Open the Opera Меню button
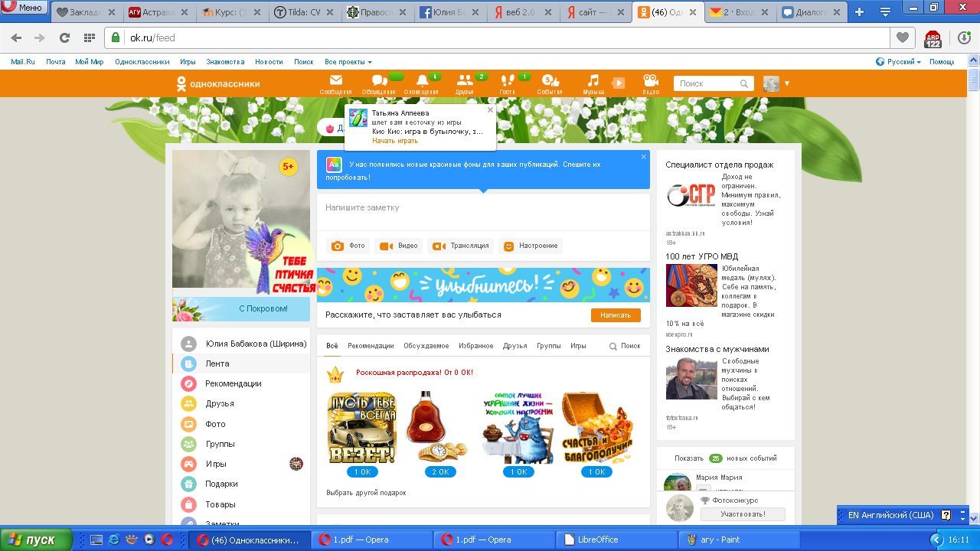980x551 pixels. pos(24,8)
